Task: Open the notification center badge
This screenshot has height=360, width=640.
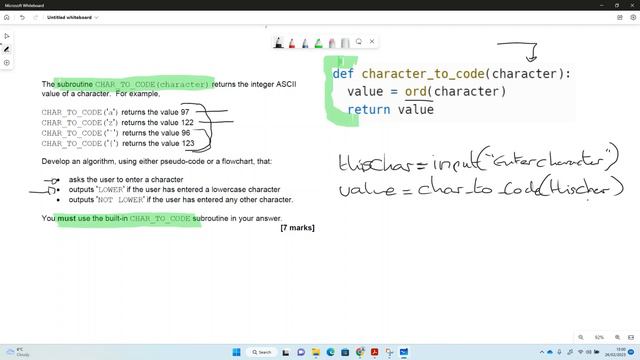Action: 631,352
